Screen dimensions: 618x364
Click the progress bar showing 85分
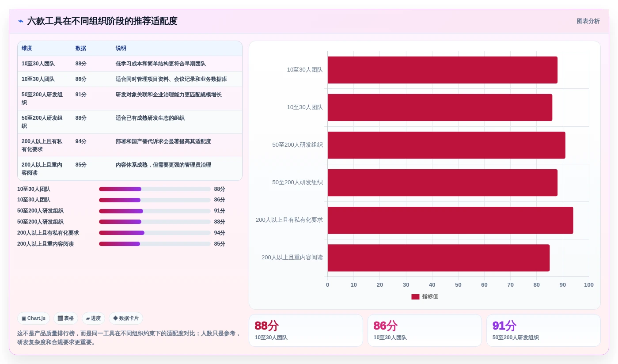tap(155, 244)
